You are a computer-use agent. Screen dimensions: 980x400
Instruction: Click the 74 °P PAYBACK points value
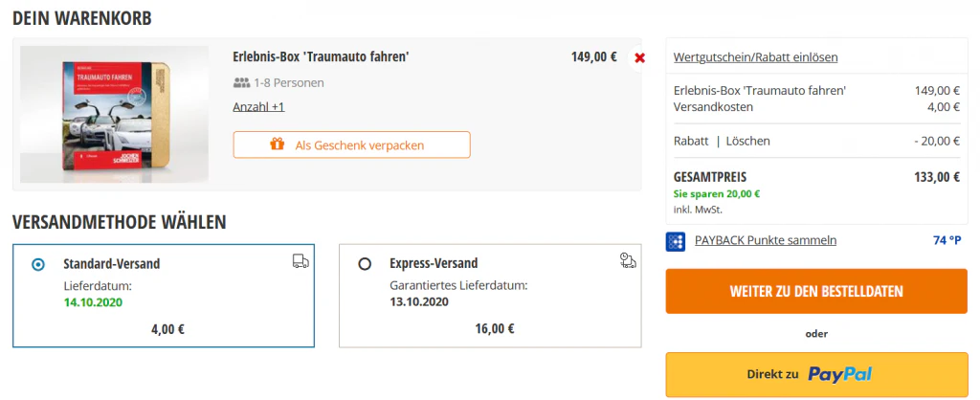click(947, 240)
